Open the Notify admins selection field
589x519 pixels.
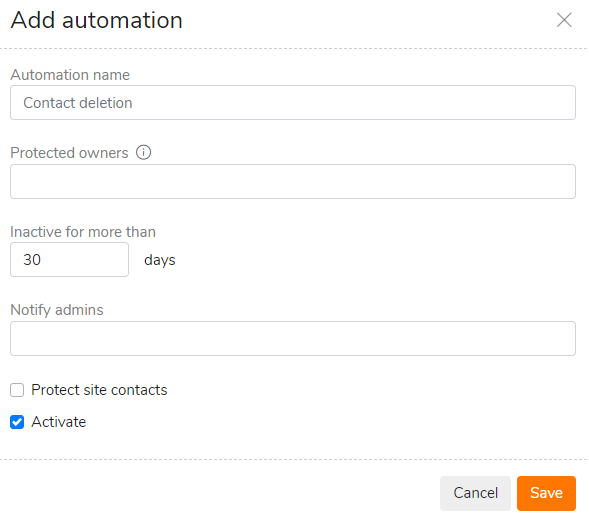point(293,338)
